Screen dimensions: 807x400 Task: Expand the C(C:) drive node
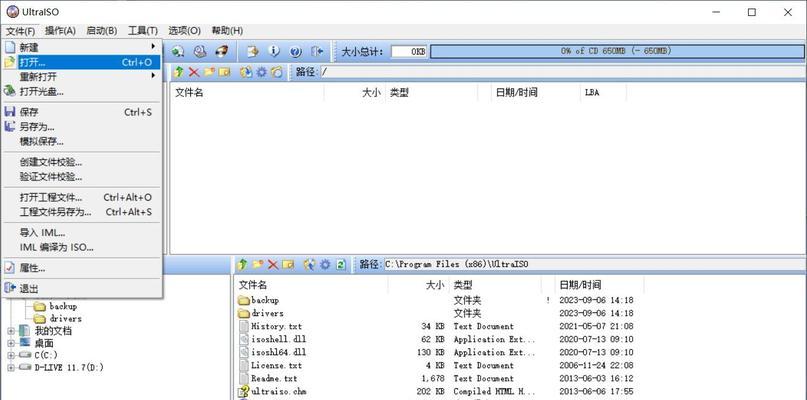tap(11, 355)
